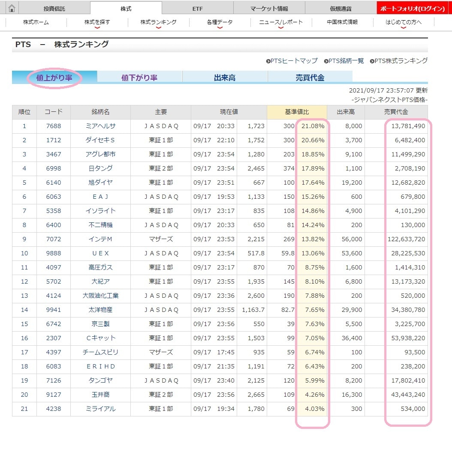The width and height of the screenshot is (452, 476).
Task: Click the 銘柄名 column header
Action: coord(100,112)
